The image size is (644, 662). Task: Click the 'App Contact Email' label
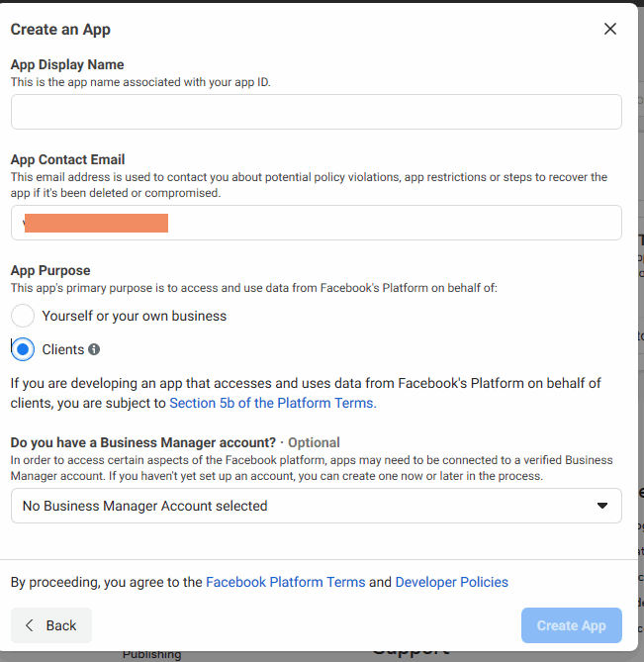(x=67, y=159)
